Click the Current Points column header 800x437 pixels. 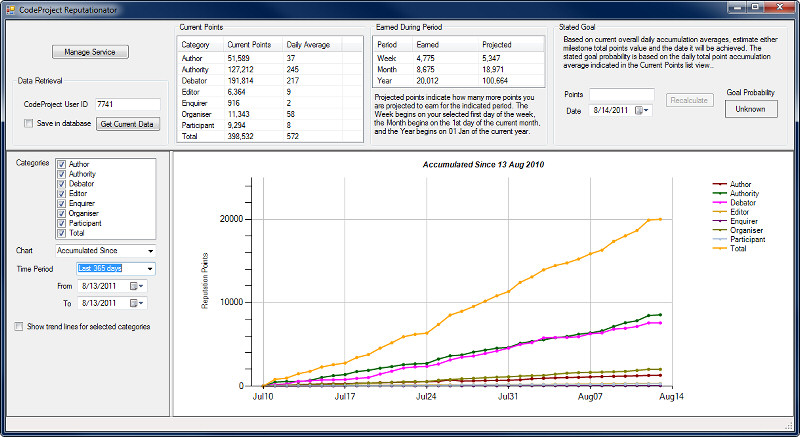(x=254, y=45)
